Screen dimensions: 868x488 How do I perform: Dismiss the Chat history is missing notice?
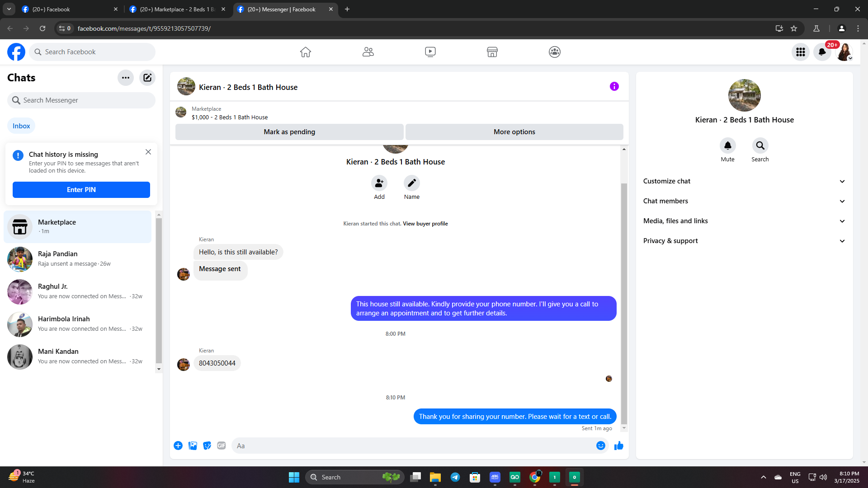pyautogui.click(x=148, y=152)
